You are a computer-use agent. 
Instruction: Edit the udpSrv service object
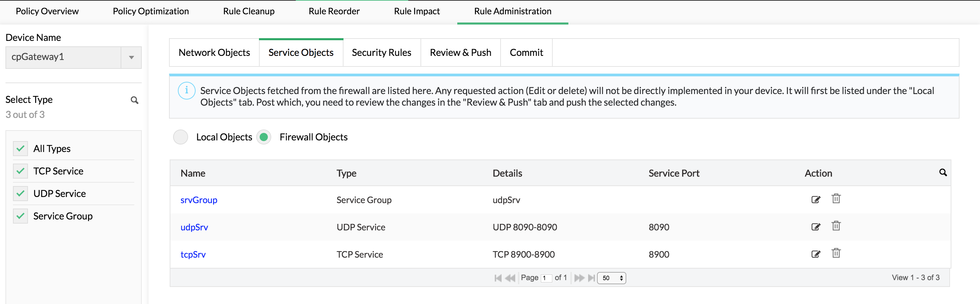pyautogui.click(x=815, y=227)
